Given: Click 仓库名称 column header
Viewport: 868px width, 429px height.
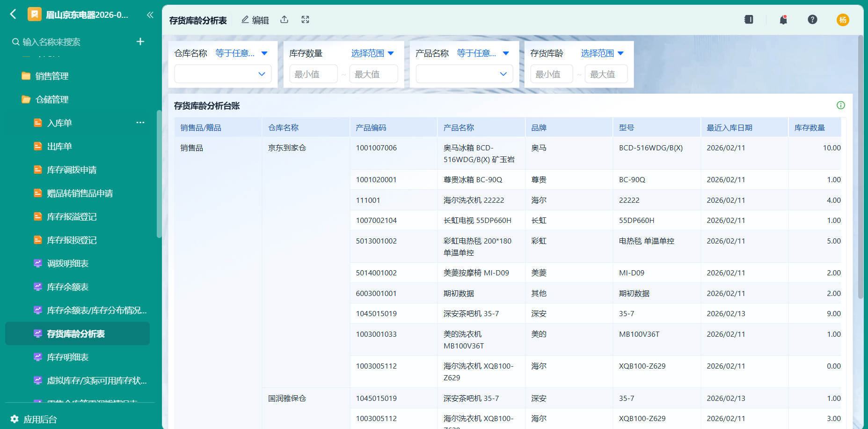Looking at the screenshot, I should [x=306, y=127].
